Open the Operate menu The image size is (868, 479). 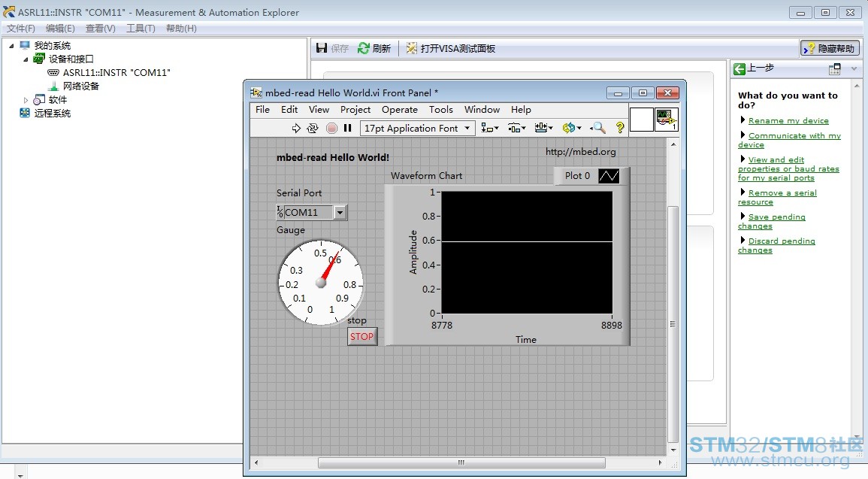click(399, 110)
